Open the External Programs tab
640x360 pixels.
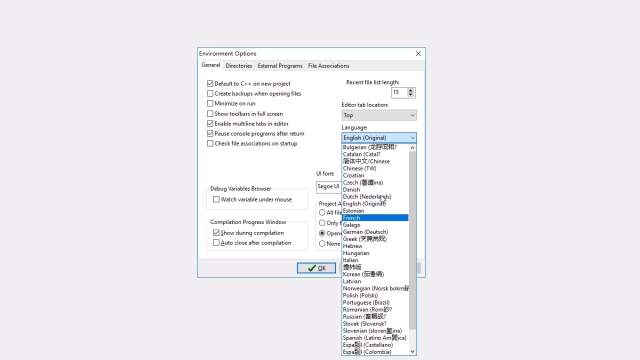(280, 66)
